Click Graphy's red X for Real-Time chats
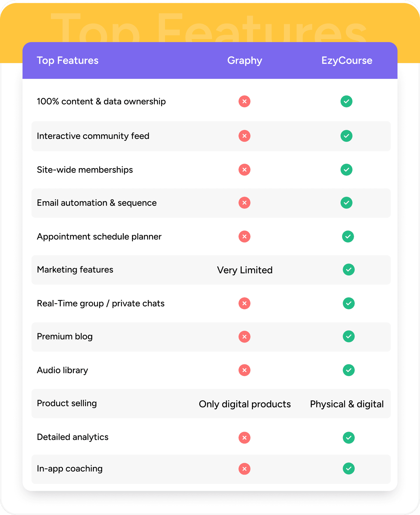The image size is (420, 515). coord(244,303)
